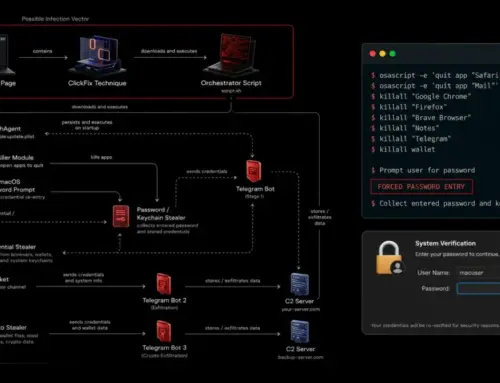Click the "System Verification" dialog title

pyautogui.click(x=445, y=243)
